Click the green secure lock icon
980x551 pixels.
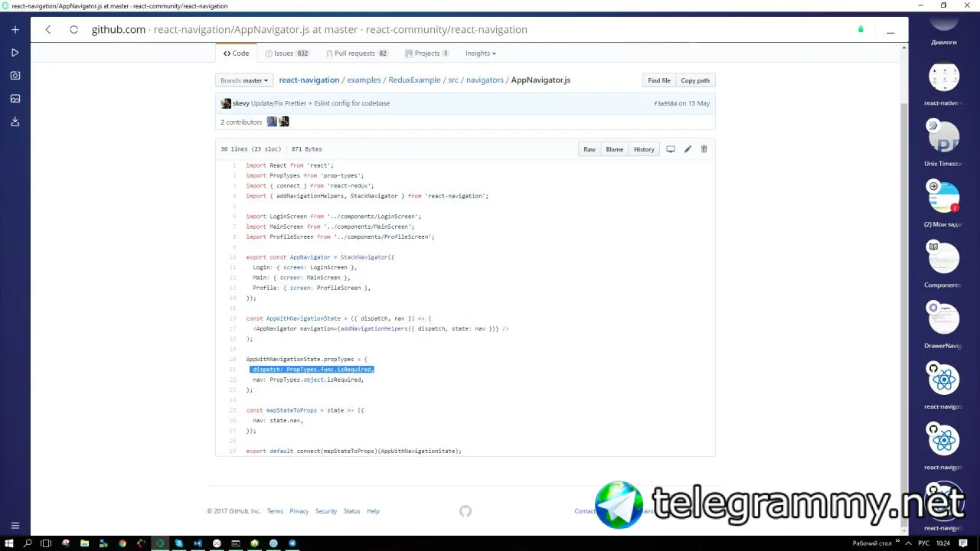click(861, 30)
